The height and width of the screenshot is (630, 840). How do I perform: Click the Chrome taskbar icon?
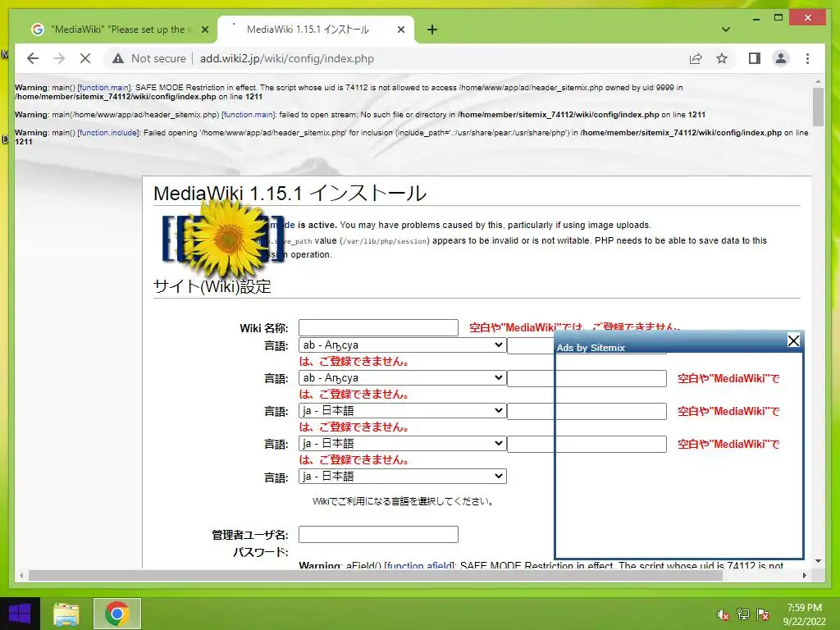116,614
